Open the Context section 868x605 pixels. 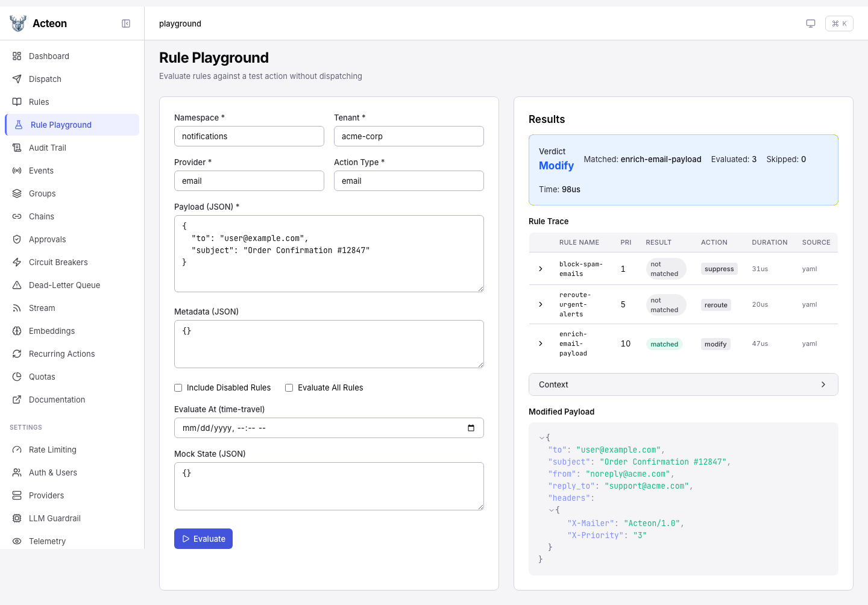683,384
